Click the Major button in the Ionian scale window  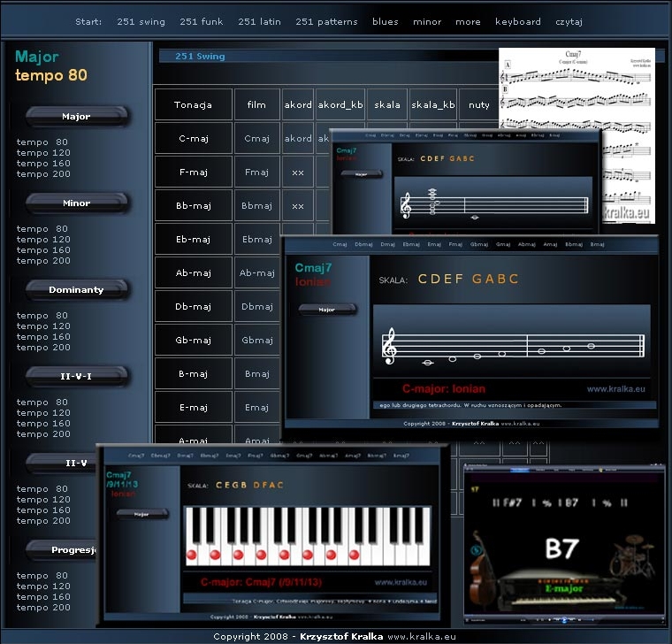point(327,309)
